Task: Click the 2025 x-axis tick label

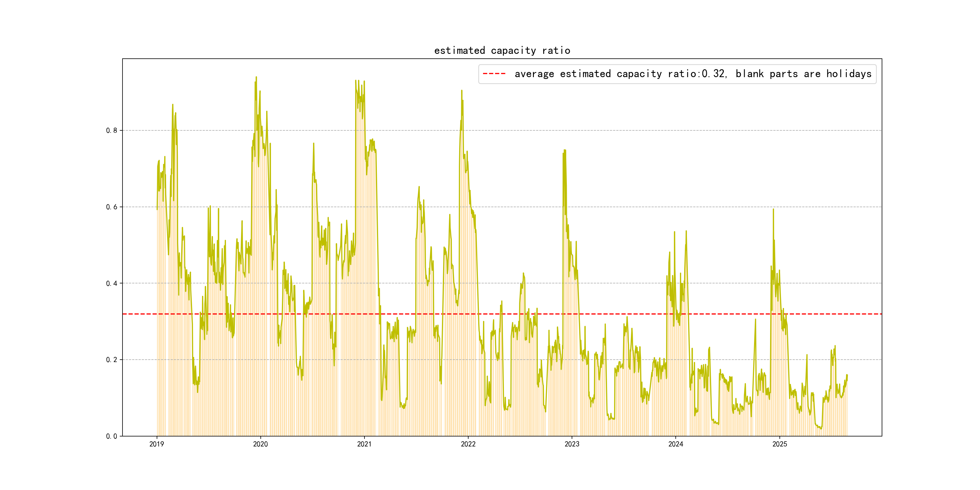Action: tap(779, 444)
